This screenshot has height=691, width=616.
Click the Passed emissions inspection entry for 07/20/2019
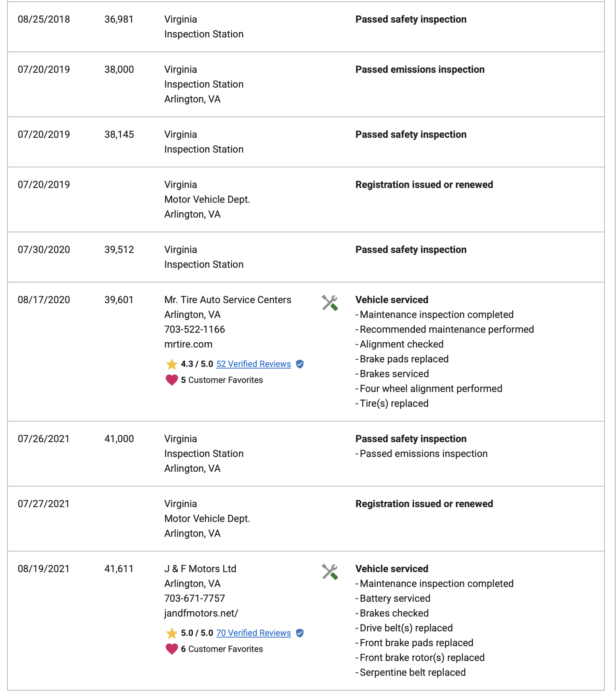pos(420,70)
